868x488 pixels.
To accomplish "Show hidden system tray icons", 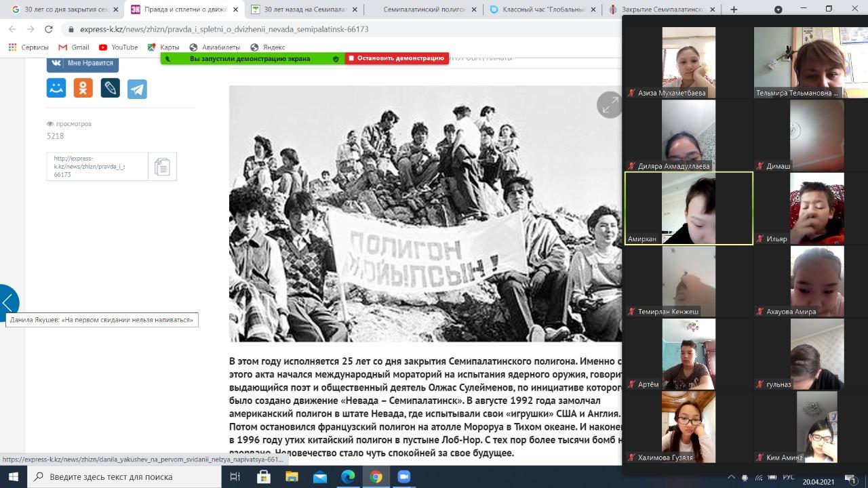I will tap(731, 477).
